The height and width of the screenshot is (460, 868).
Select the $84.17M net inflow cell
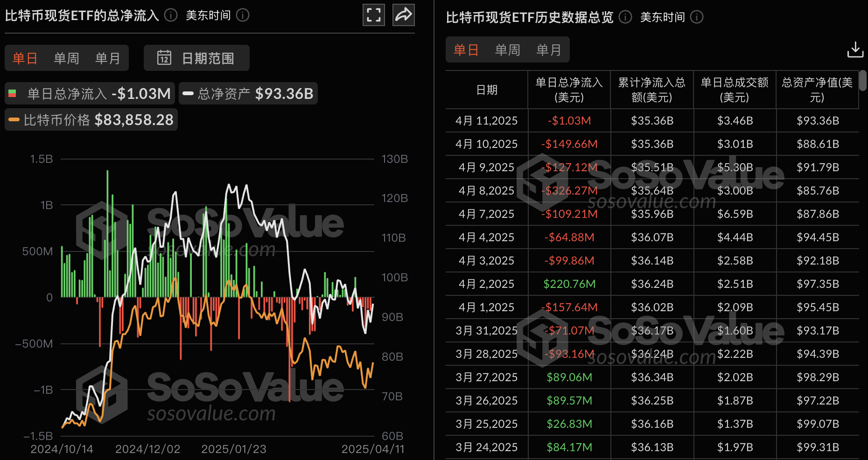pos(569,447)
